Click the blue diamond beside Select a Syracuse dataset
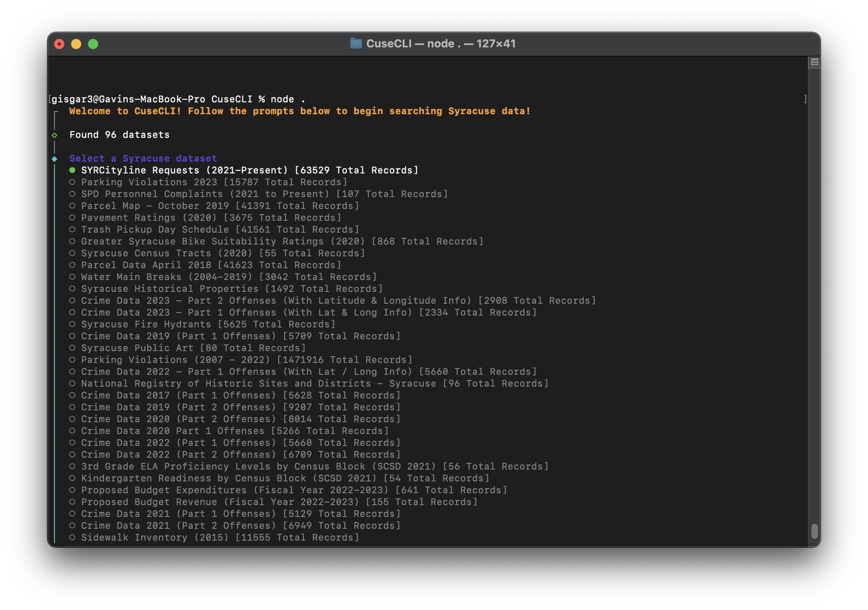 [55, 159]
